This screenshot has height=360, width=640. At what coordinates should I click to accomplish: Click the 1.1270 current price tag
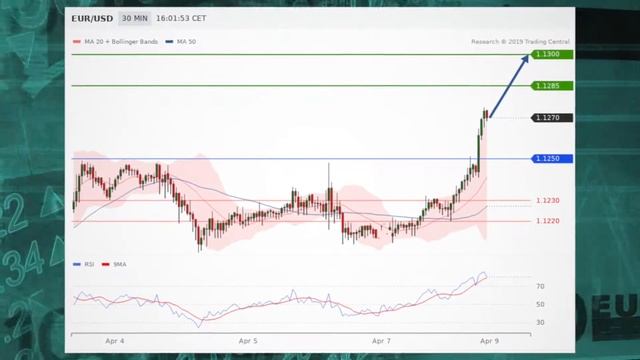tap(552, 118)
